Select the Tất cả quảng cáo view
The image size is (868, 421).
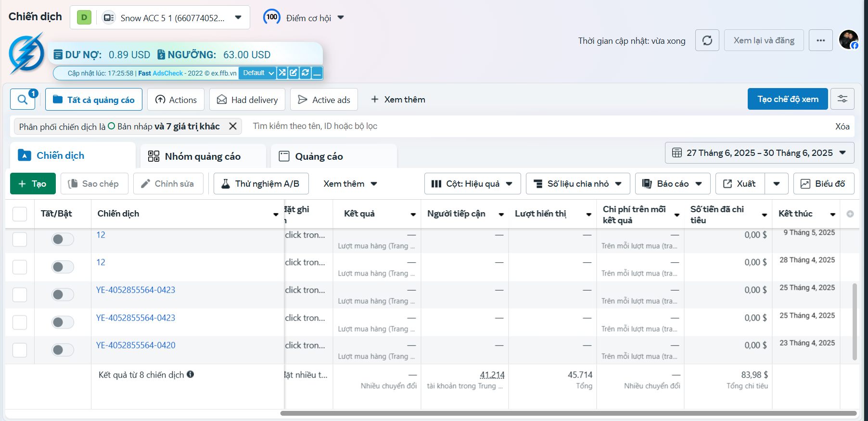(94, 100)
